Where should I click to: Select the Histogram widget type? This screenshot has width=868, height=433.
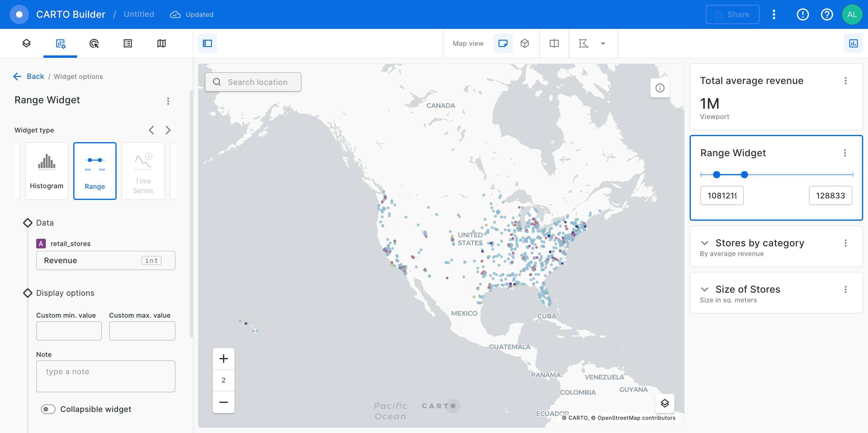(x=46, y=171)
